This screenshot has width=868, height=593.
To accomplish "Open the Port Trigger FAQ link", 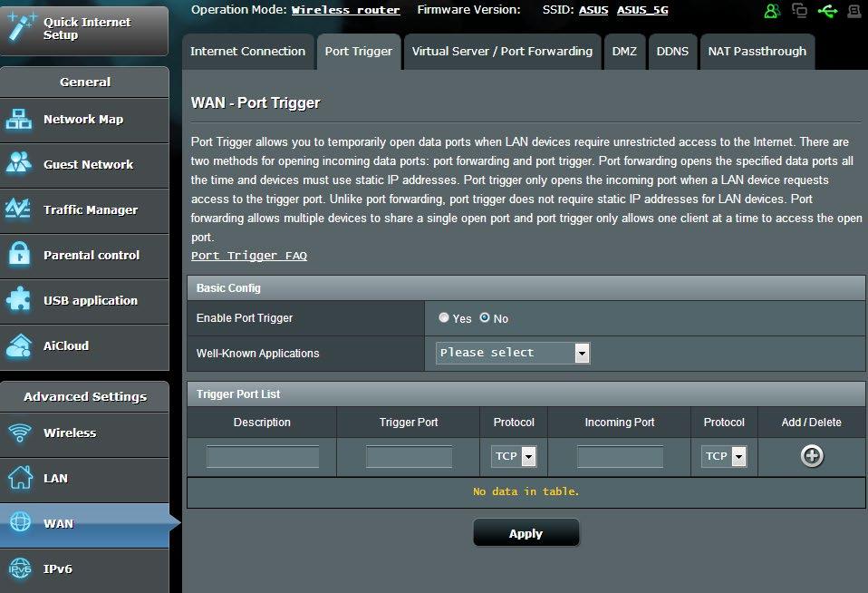I will pyautogui.click(x=248, y=256).
